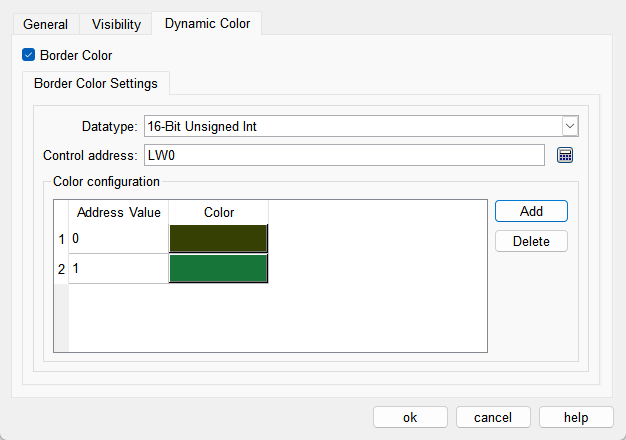The image size is (626, 440).
Task: Click the Add button
Action: pyautogui.click(x=531, y=211)
